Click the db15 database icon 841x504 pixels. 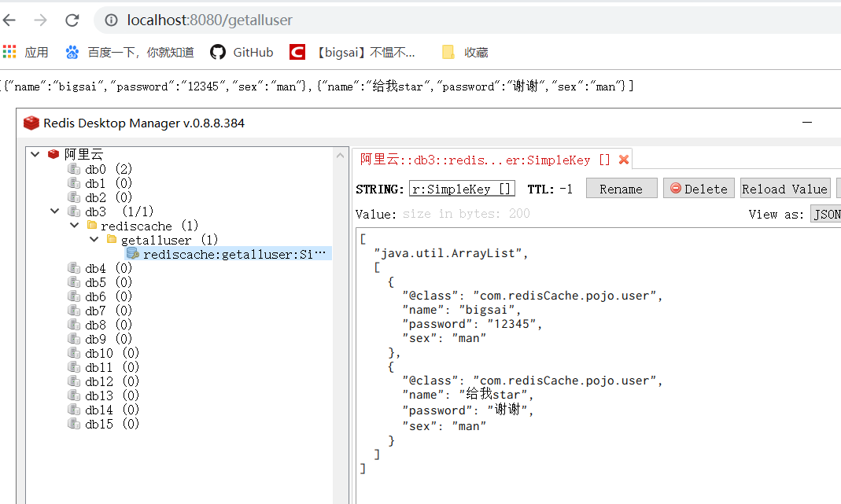pyautogui.click(x=74, y=424)
